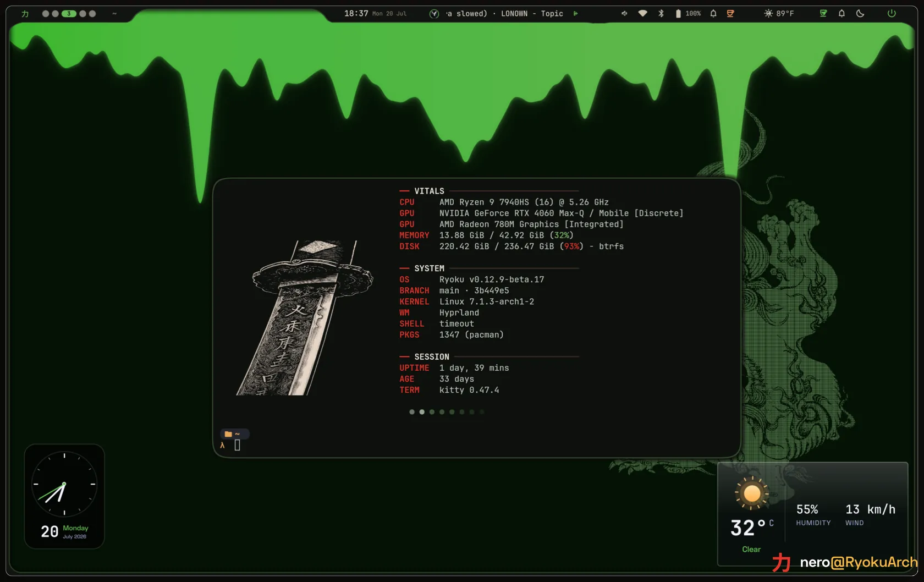Open the 力 launcher icon in top bar

coord(25,14)
